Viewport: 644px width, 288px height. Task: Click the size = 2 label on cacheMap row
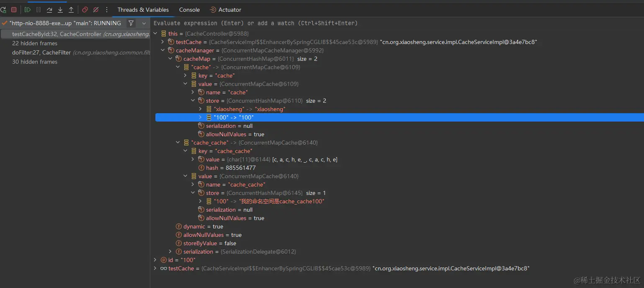(307, 59)
